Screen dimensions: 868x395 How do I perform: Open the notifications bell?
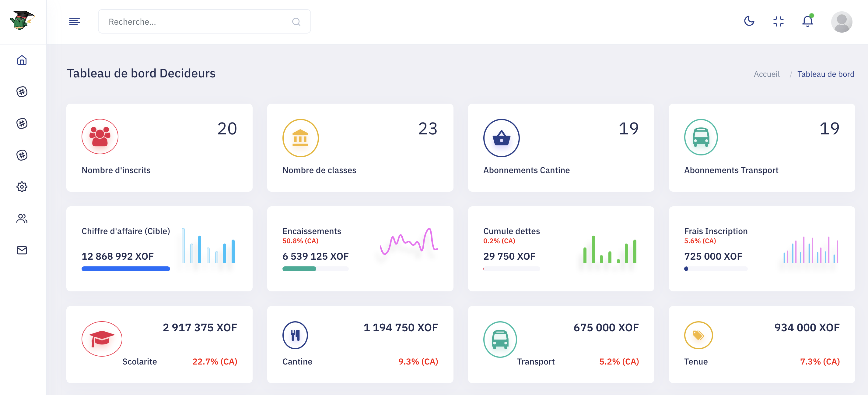[x=807, y=22]
